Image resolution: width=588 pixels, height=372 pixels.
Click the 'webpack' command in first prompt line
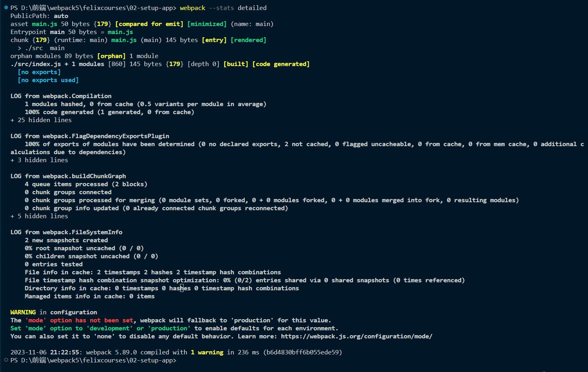192,8
